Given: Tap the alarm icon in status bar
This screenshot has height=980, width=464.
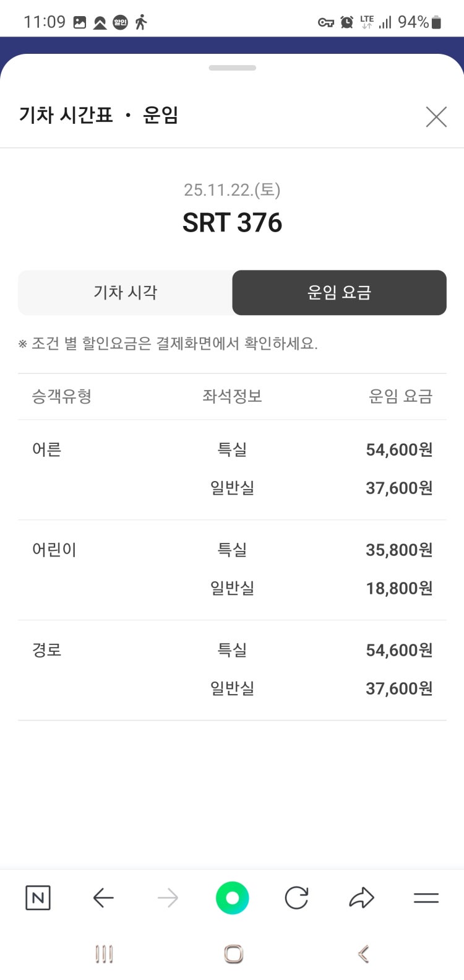Looking at the screenshot, I should [347, 22].
